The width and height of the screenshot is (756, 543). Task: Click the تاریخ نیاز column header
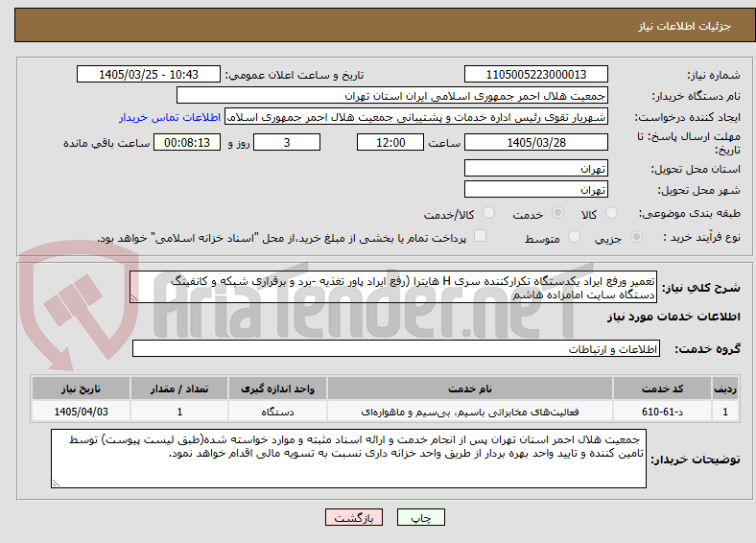point(81,389)
